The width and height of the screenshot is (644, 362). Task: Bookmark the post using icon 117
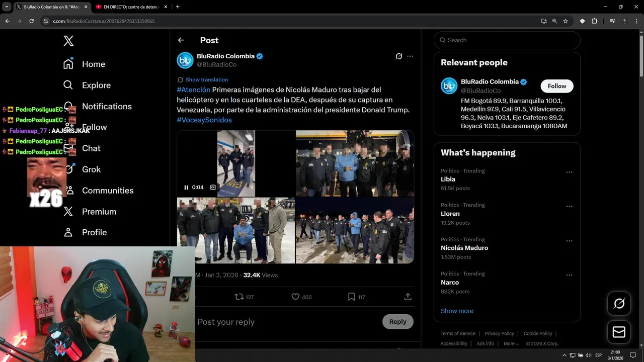pyautogui.click(x=351, y=297)
